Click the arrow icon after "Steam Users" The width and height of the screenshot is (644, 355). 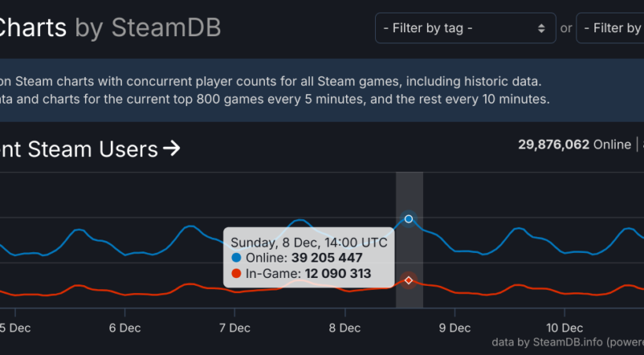point(171,148)
